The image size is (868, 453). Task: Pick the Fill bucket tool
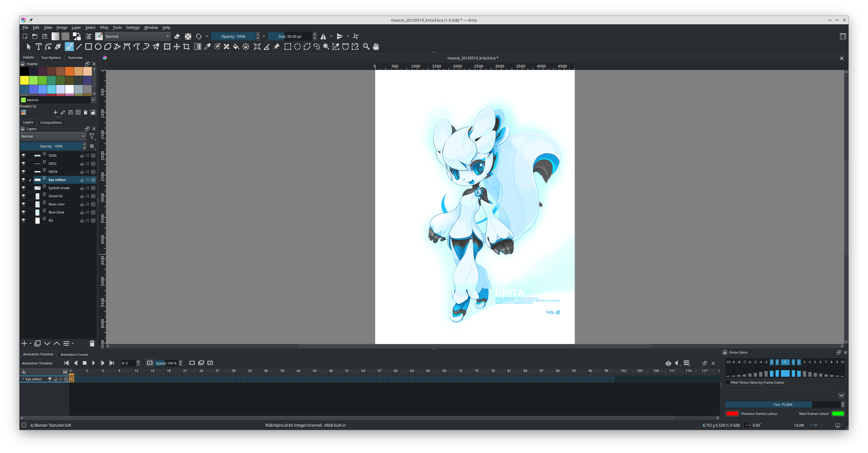point(236,47)
